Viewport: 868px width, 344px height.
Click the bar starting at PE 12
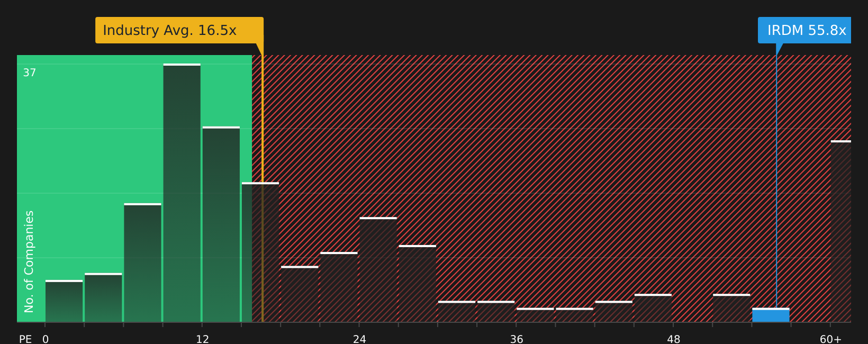tap(221, 224)
